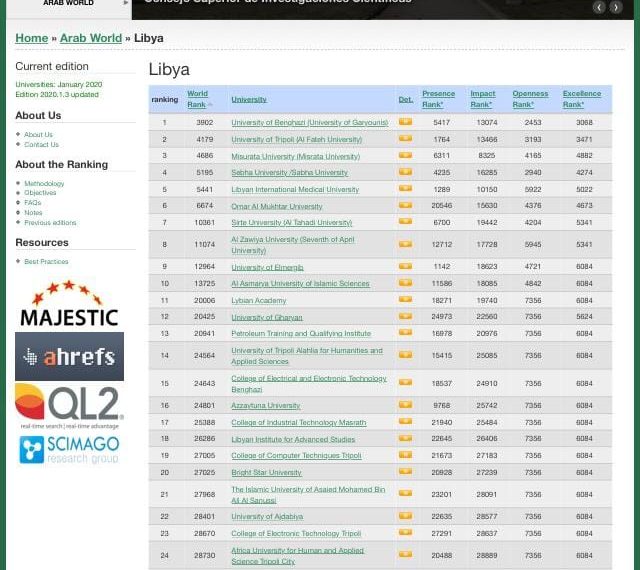
Task: Open the ahrefs logo banner
Action: (69, 357)
